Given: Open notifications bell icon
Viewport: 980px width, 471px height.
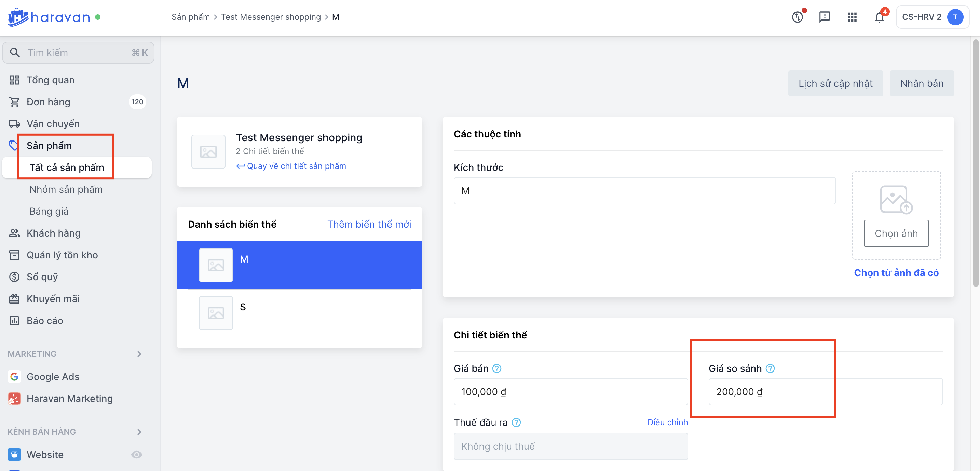Looking at the screenshot, I should click(879, 17).
